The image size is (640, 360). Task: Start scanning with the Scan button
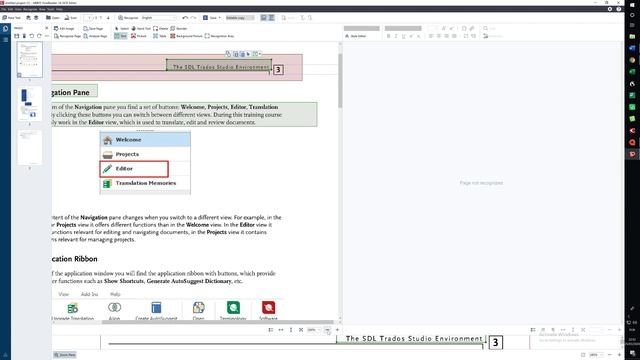coord(71,18)
